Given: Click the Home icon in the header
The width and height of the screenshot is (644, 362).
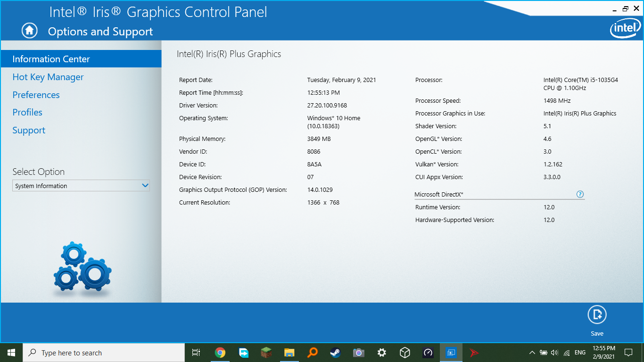Looking at the screenshot, I should pyautogui.click(x=29, y=31).
